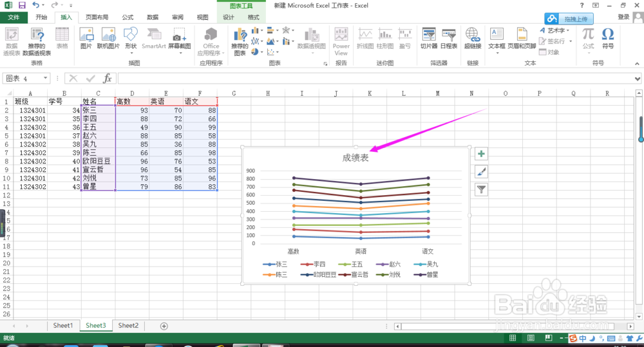This screenshot has width=644, height=347.
Task: Switch to the 审阅 tab
Action: click(x=178, y=17)
